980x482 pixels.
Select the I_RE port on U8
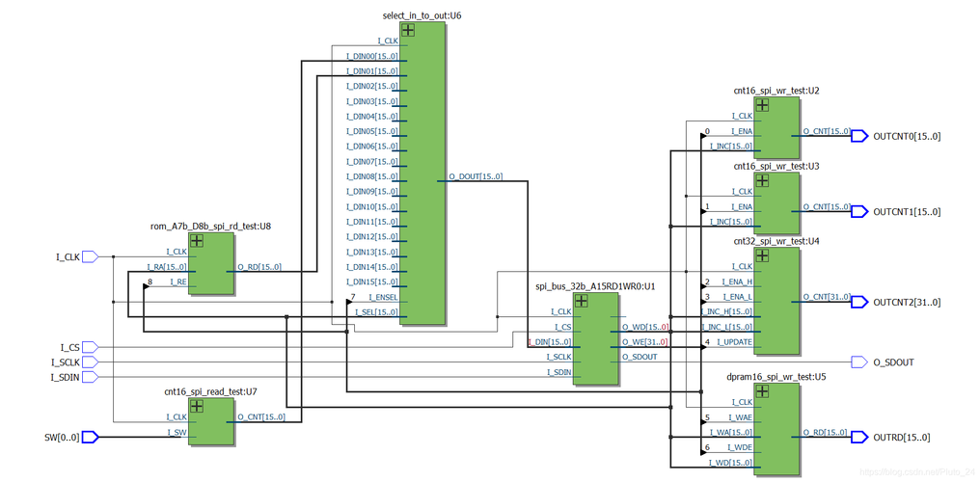pos(178,282)
